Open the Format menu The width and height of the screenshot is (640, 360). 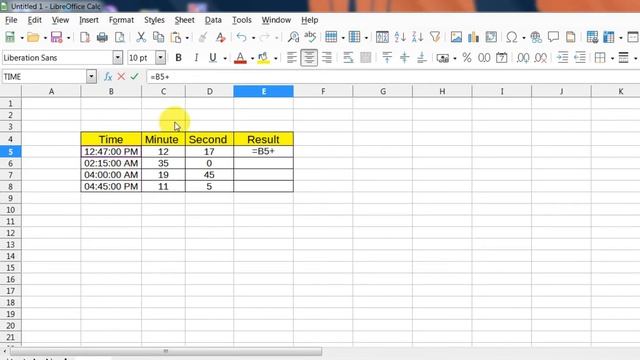click(x=121, y=20)
